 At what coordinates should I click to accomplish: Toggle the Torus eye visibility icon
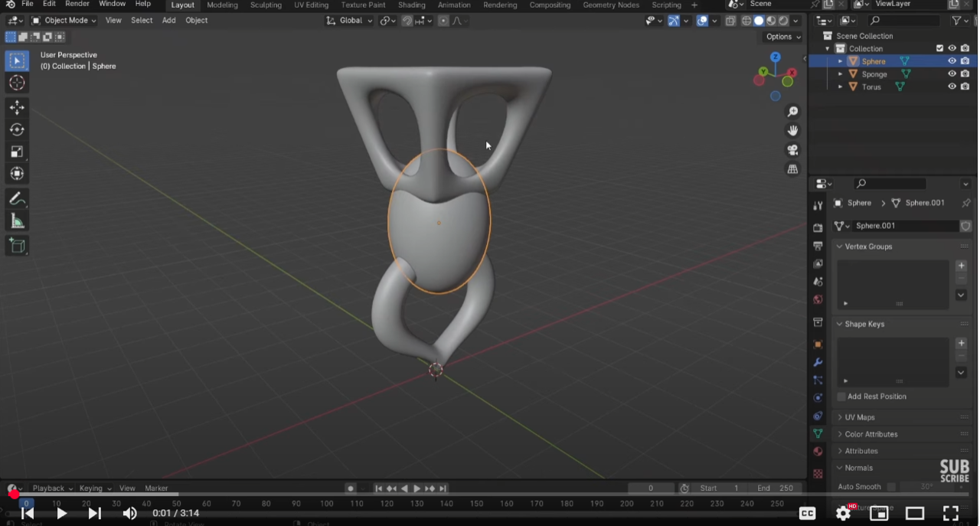coord(952,87)
